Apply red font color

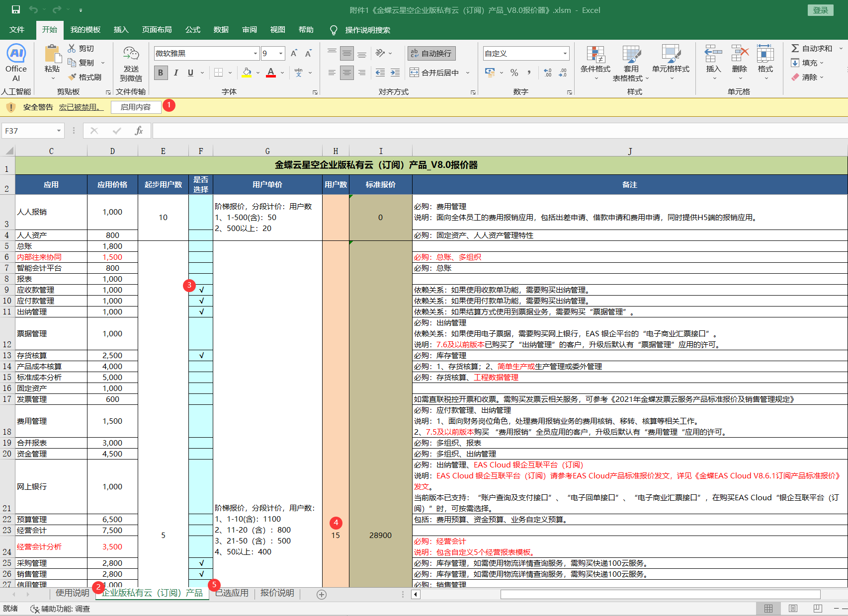(x=271, y=73)
